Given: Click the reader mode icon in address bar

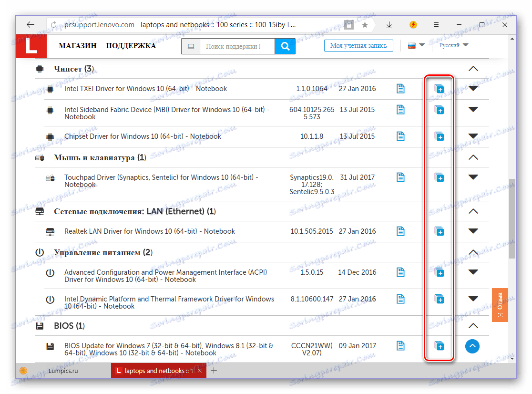Looking at the screenshot, I should click(349, 25).
